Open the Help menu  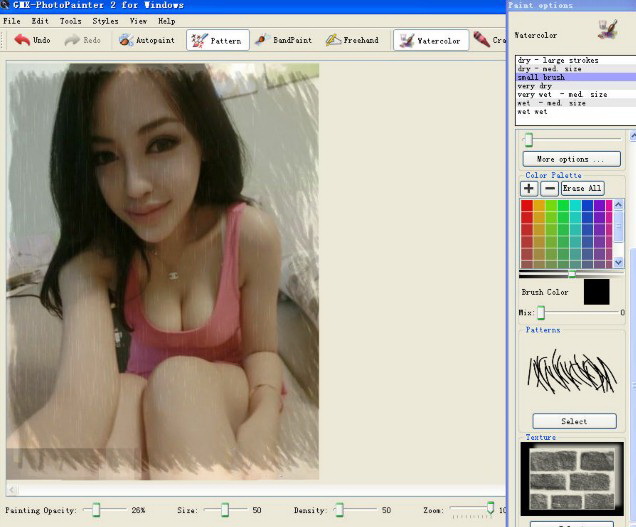click(167, 21)
